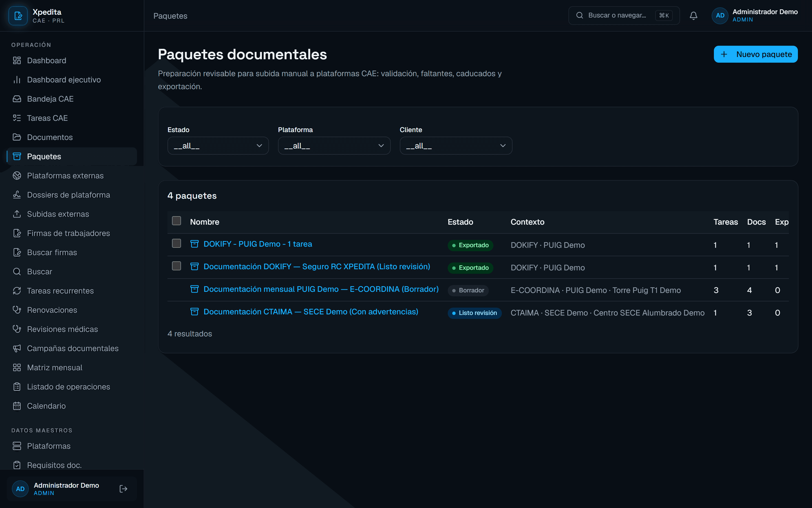Click the Buscar firmas icon
The height and width of the screenshot is (508, 812).
[17, 252]
